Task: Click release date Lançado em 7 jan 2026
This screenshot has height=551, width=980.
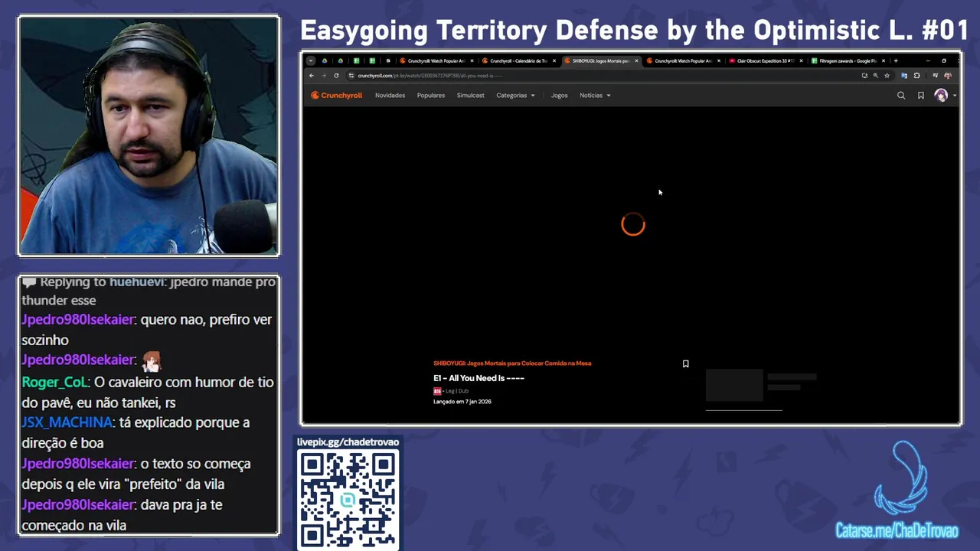Action: [462, 402]
